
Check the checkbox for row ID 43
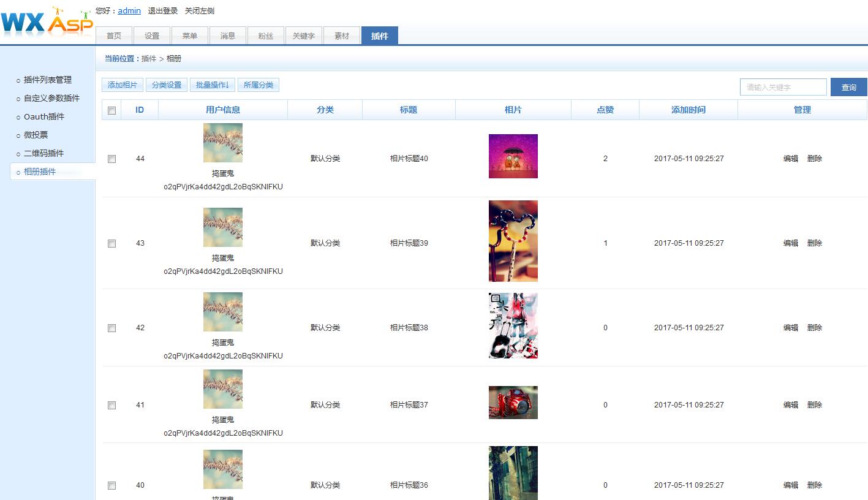point(111,243)
